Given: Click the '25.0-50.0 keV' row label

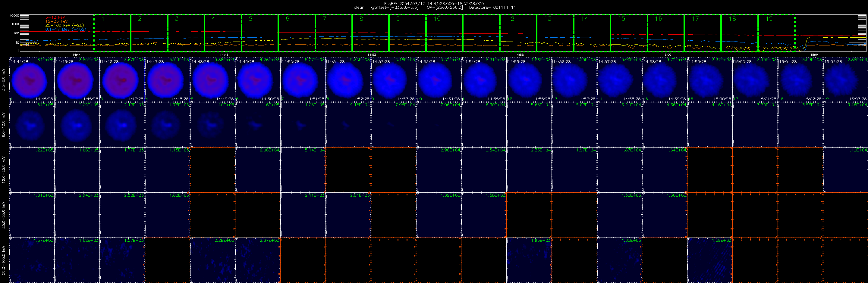Looking at the screenshot, I should 4,215.
